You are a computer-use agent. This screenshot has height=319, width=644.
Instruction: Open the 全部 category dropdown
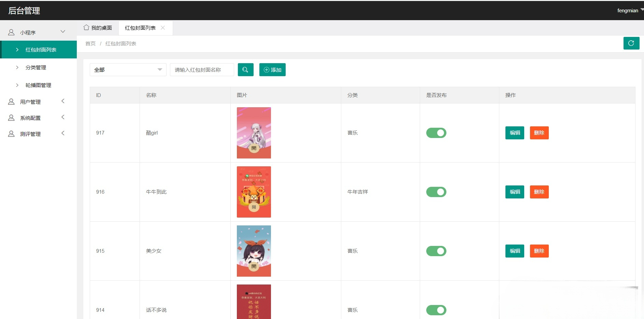pyautogui.click(x=128, y=70)
